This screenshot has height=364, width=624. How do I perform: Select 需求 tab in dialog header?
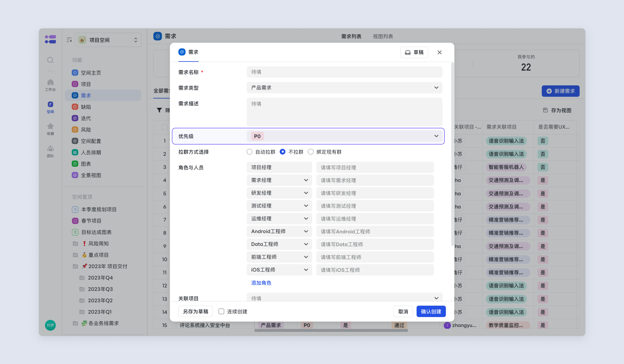click(x=188, y=52)
